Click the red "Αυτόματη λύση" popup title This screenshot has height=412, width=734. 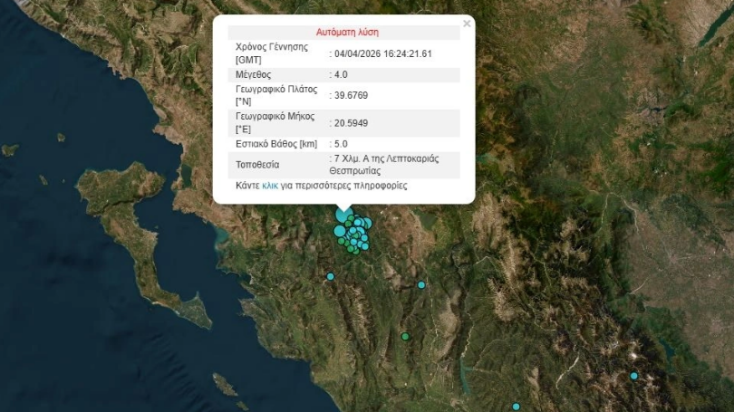pyautogui.click(x=344, y=32)
